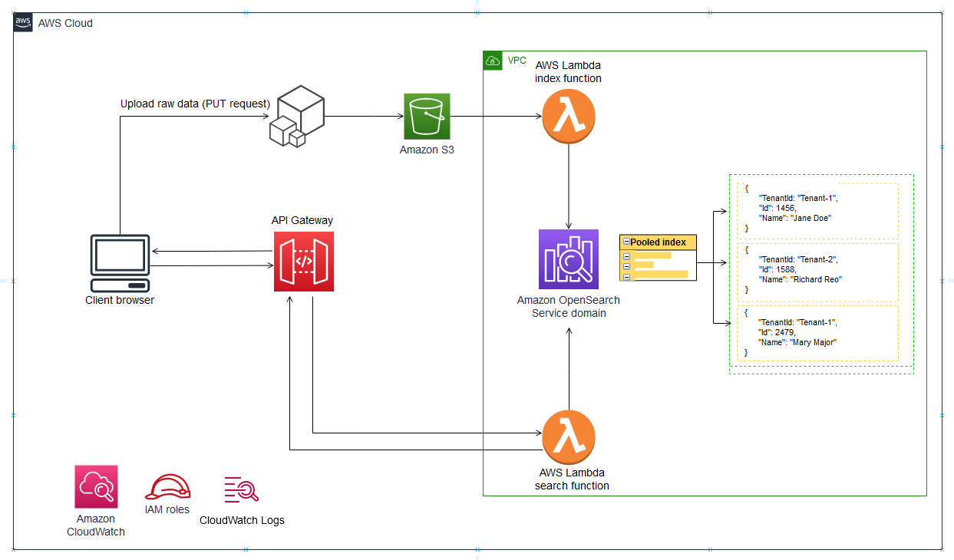This screenshot has width=954, height=560.
Task: Collapse the Pooled index header
Action: pyautogui.click(x=626, y=241)
